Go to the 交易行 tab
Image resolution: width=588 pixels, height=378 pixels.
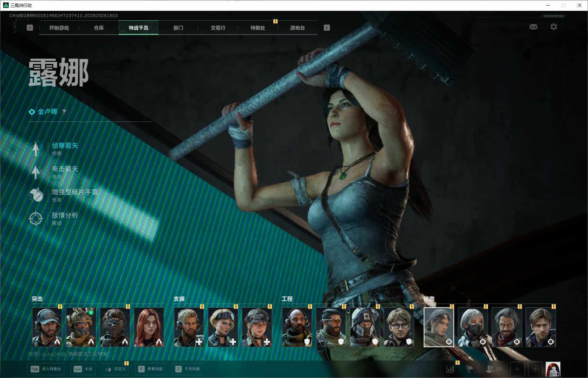218,28
